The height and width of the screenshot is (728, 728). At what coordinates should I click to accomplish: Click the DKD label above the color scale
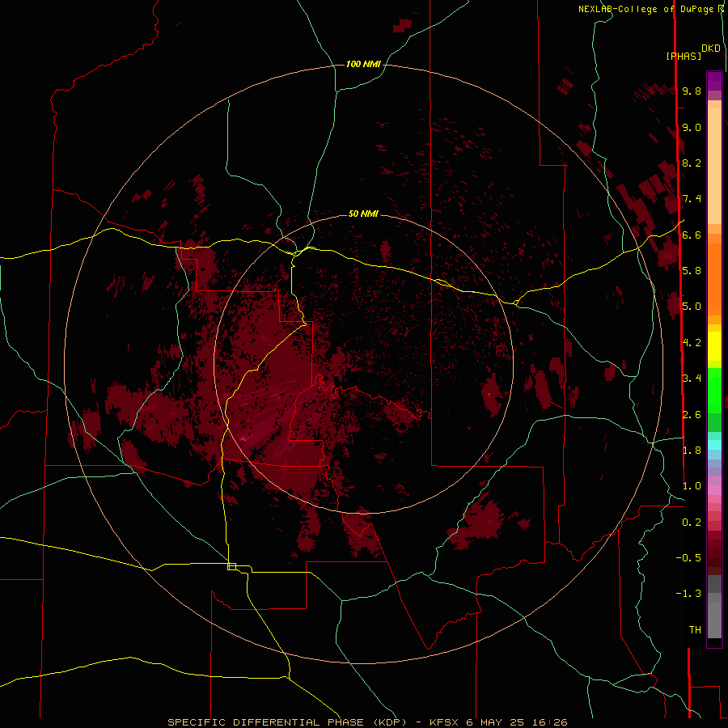click(x=711, y=49)
